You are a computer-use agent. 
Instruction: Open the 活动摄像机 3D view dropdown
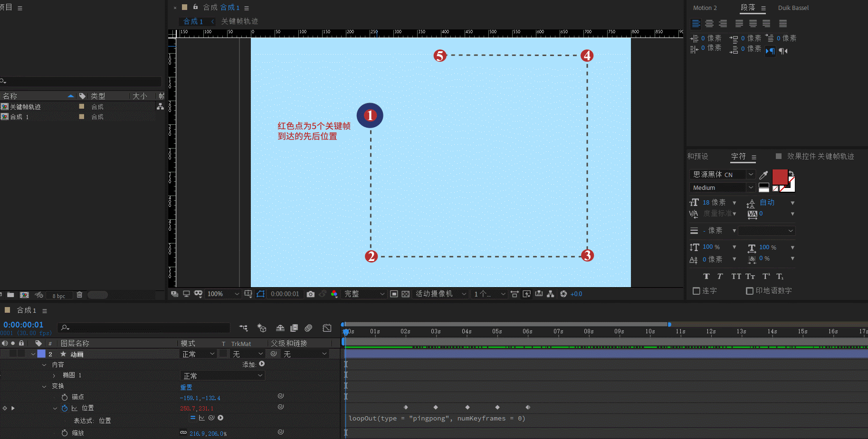(440, 294)
